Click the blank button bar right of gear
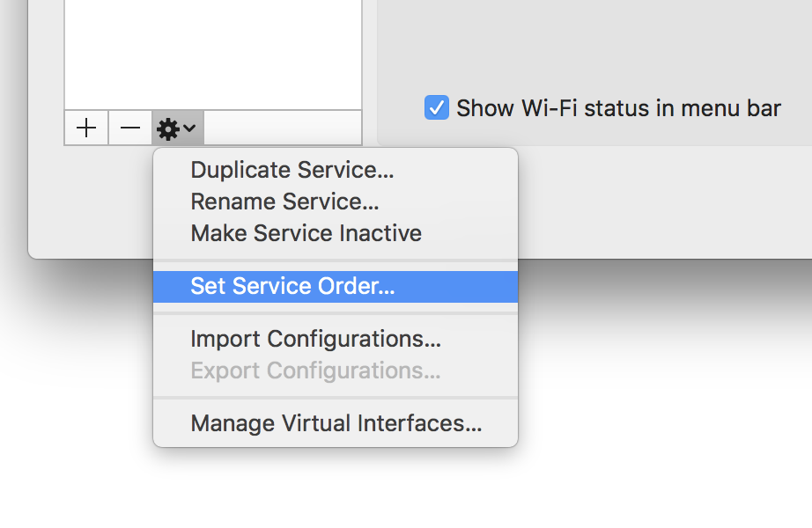The height and width of the screenshot is (528, 812). click(x=282, y=128)
